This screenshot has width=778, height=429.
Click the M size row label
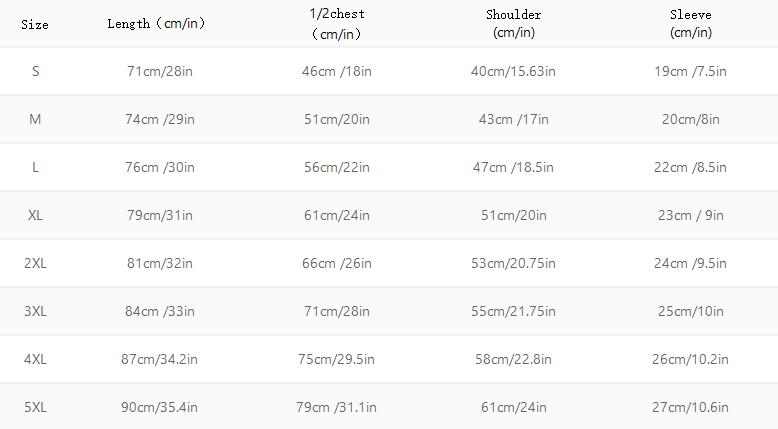pos(35,120)
